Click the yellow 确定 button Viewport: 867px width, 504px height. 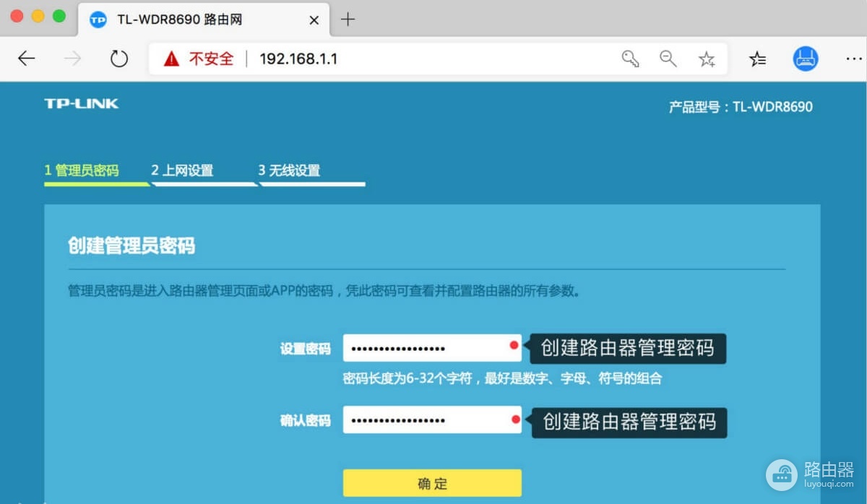pos(432,483)
